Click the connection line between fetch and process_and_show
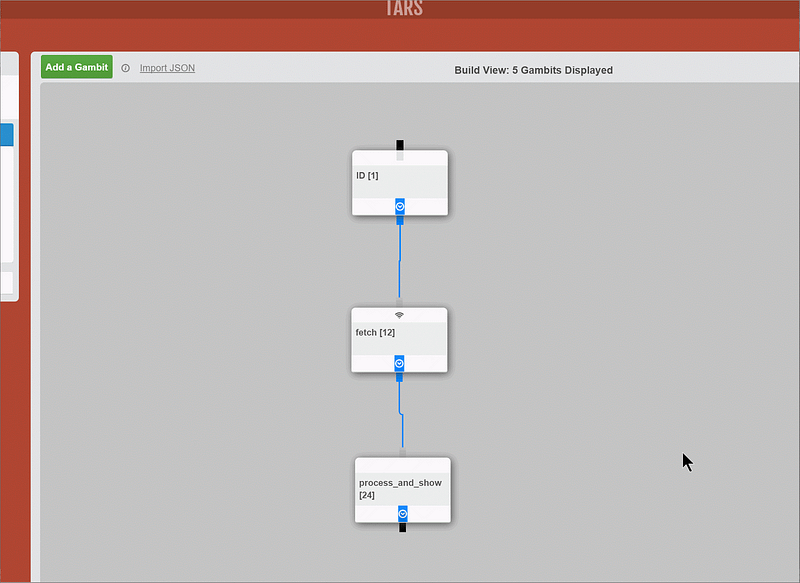Image resolution: width=800 pixels, height=583 pixels. pyautogui.click(x=401, y=414)
